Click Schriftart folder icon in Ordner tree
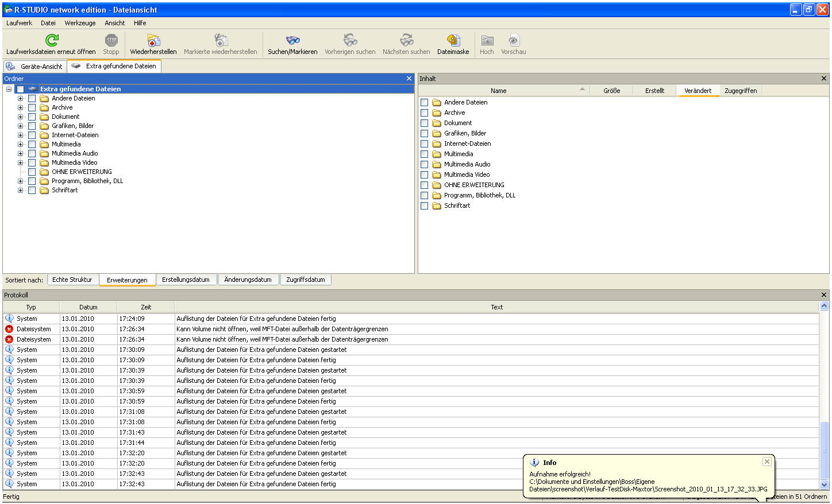 [44, 190]
